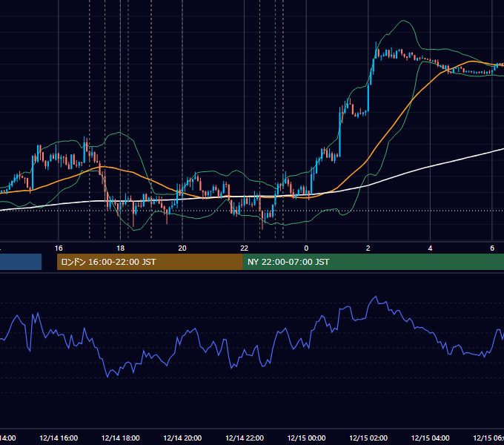Click the 12/14 20:00 date label
The width and height of the screenshot is (504, 445).
(182, 438)
